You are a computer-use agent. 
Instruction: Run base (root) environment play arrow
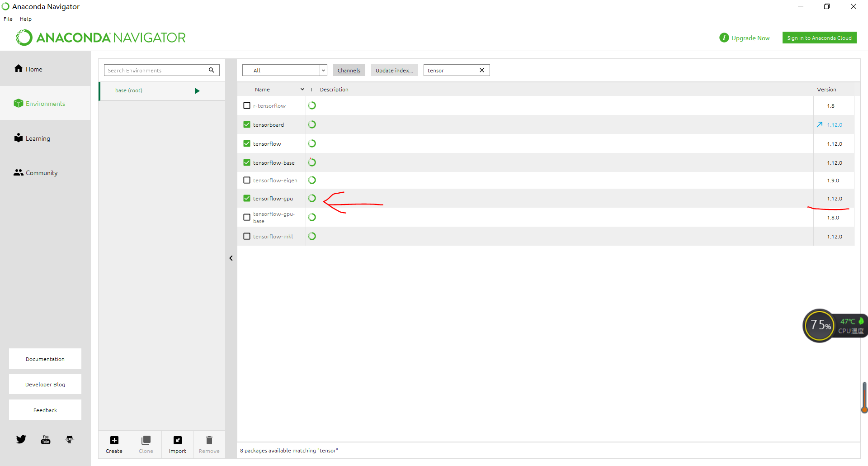[x=197, y=91]
